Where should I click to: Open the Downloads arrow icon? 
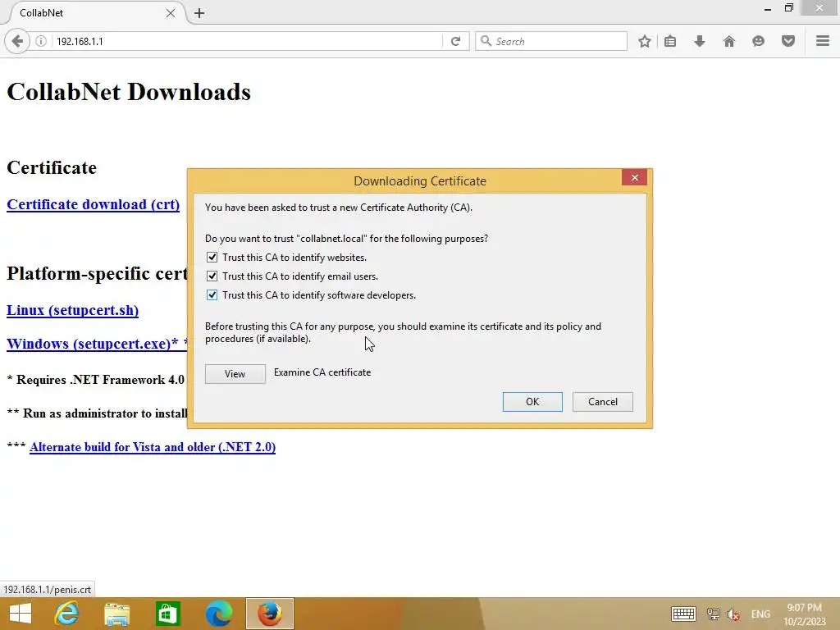coord(700,41)
